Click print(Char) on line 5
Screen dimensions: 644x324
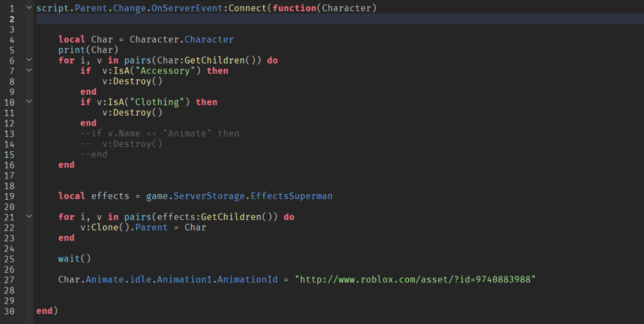(88, 49)
